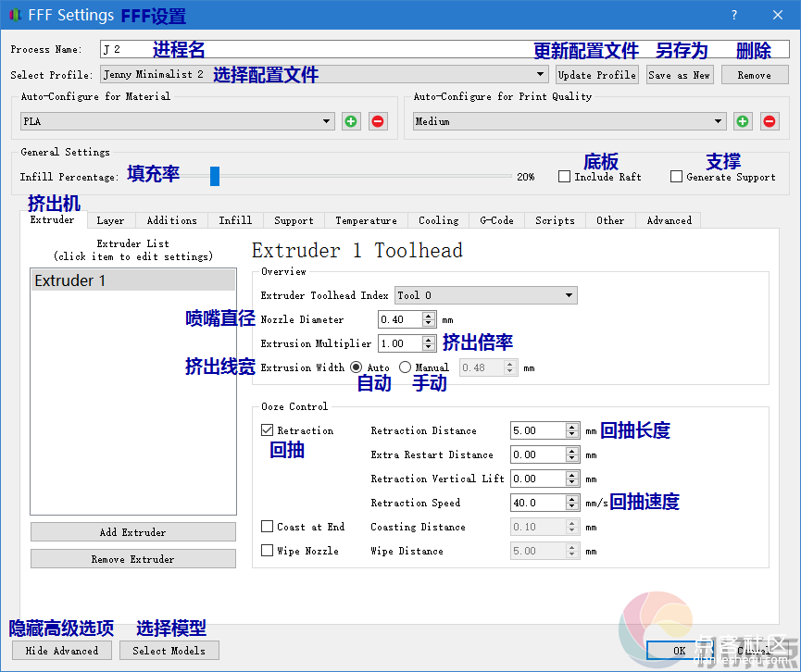
Task: Open the Temperature tab
Action: (x=366, y=220)
